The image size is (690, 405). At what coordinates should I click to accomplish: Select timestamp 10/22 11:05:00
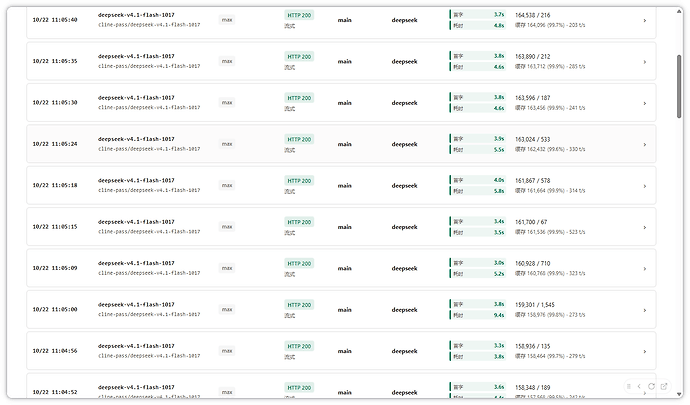[x=55, y=309]
